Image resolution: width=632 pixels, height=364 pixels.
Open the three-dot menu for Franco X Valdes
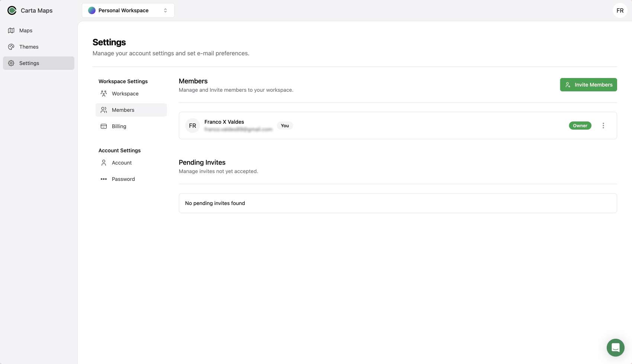point(603,126)
